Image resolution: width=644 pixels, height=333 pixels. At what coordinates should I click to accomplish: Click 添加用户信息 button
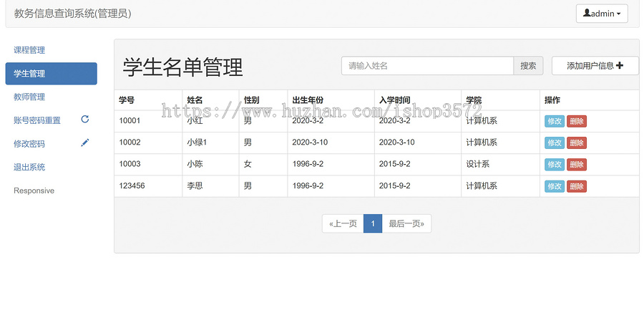coord(595,66)
